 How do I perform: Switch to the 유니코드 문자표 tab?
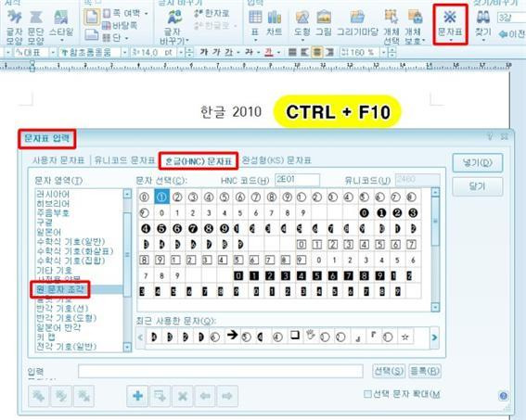pos(124,160)
